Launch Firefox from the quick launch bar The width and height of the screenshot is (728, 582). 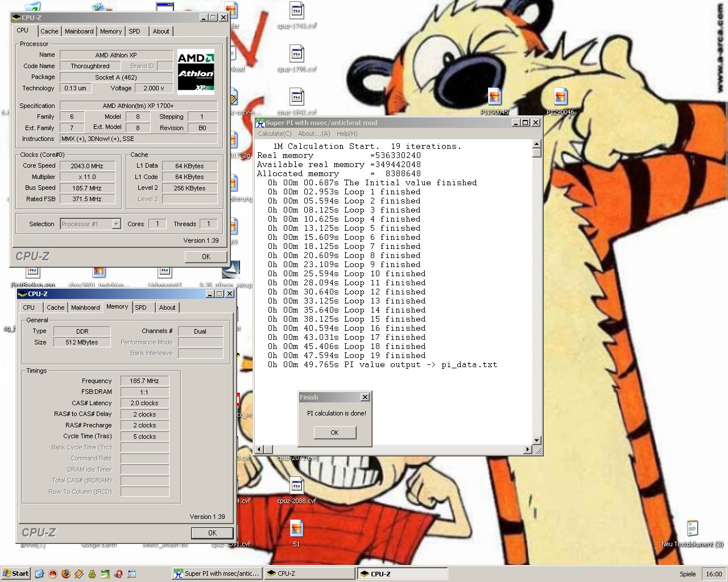pyautogui.click(x=65, y=573)
